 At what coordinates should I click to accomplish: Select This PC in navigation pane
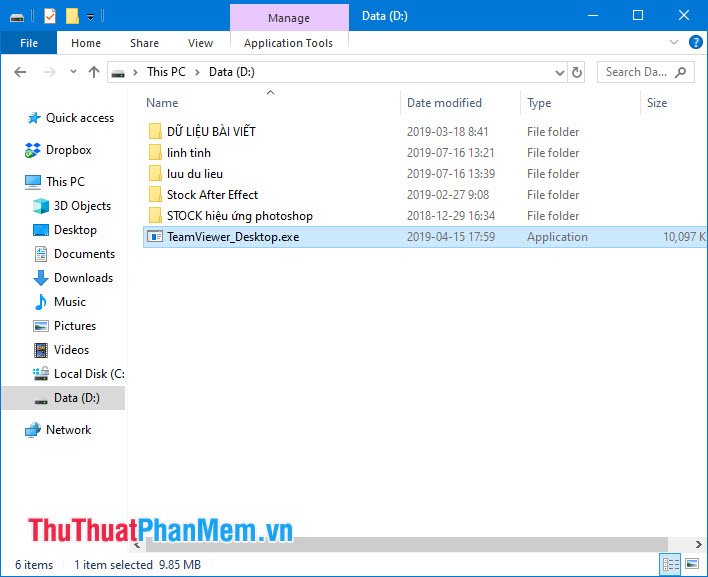(x=55, y=181)
